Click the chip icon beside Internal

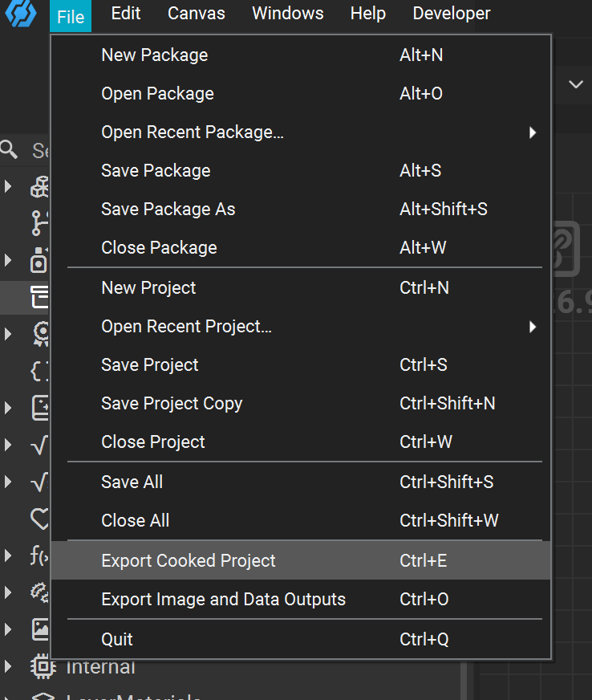41,666
